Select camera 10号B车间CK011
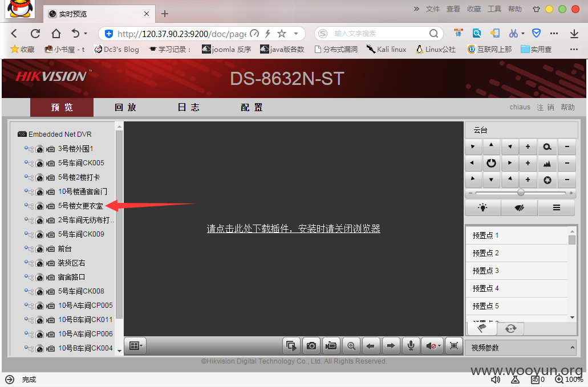The height and width of the screenshot is (387, 588). click(x=86, y=320)
